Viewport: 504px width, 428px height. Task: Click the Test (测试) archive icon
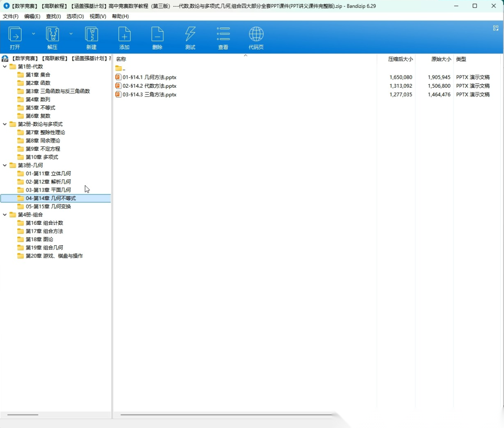tap(190, 35)
